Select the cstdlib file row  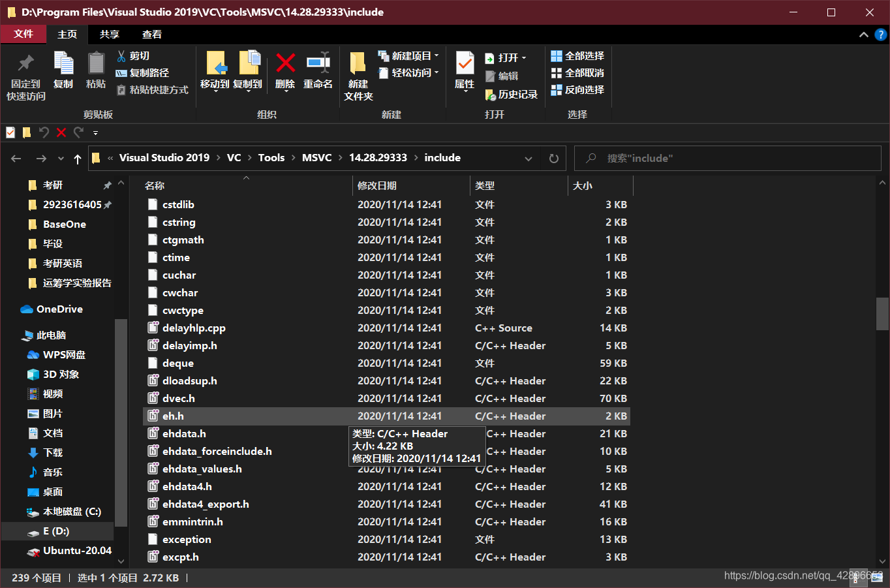pos(388,205)
